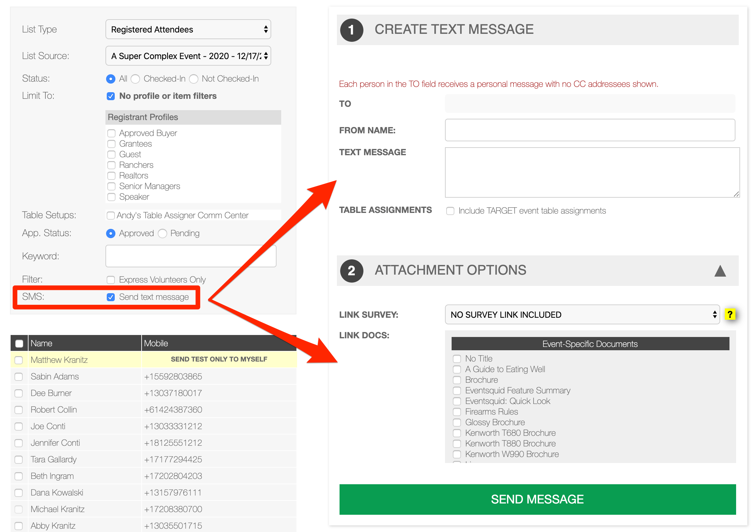Viewport: 756px width, 532px height.
Task: Select the Dana Kowalski row checkbox
Action: [19, 493]
